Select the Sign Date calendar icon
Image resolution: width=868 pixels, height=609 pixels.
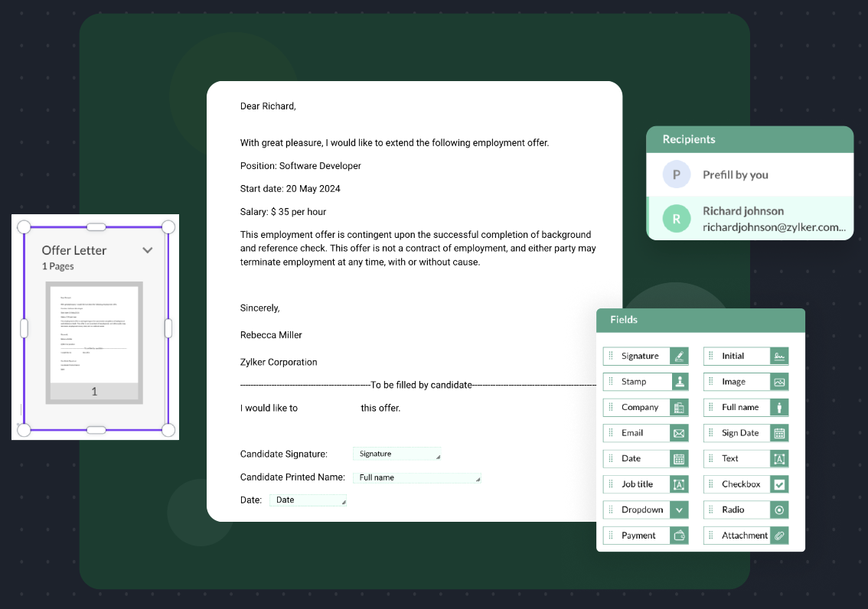pos(779,433)
